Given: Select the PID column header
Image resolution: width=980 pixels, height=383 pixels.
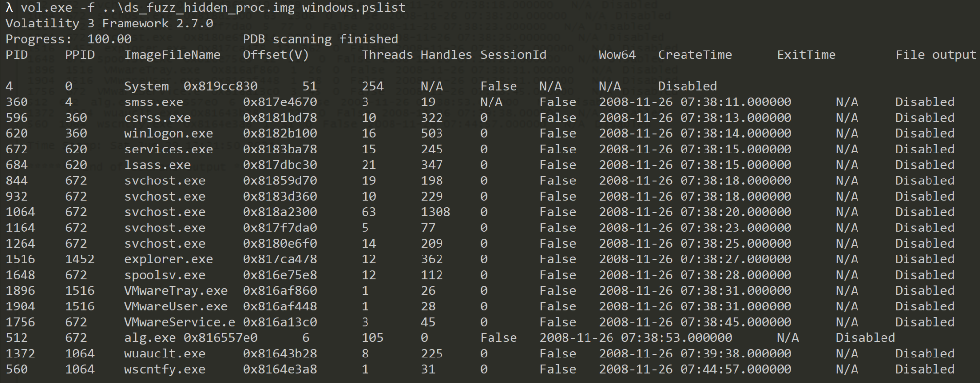Looking at the screenshot, I should pyautogui.click(x=17, y=55).
